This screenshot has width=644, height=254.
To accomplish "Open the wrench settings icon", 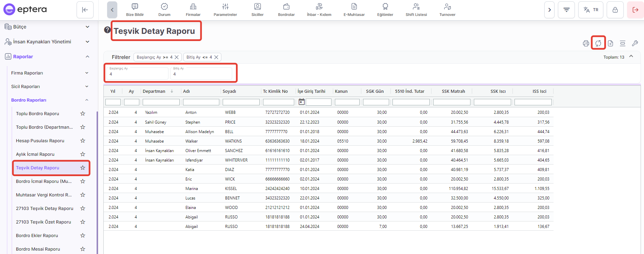I will tap(635, 43).
